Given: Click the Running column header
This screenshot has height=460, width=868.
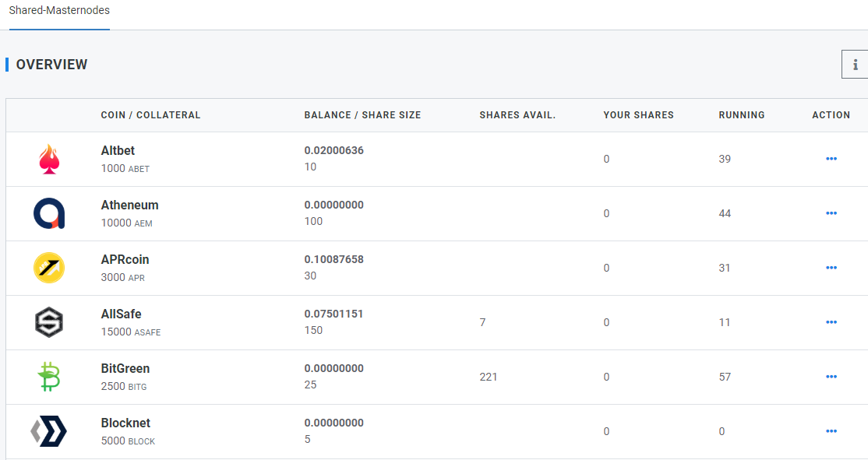Looking at the screenshot, I should 742,115.
